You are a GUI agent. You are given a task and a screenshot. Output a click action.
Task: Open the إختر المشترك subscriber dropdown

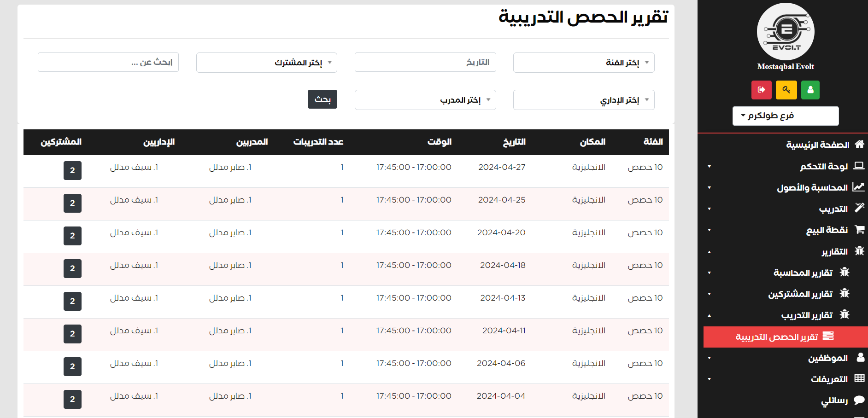[266, 63]
